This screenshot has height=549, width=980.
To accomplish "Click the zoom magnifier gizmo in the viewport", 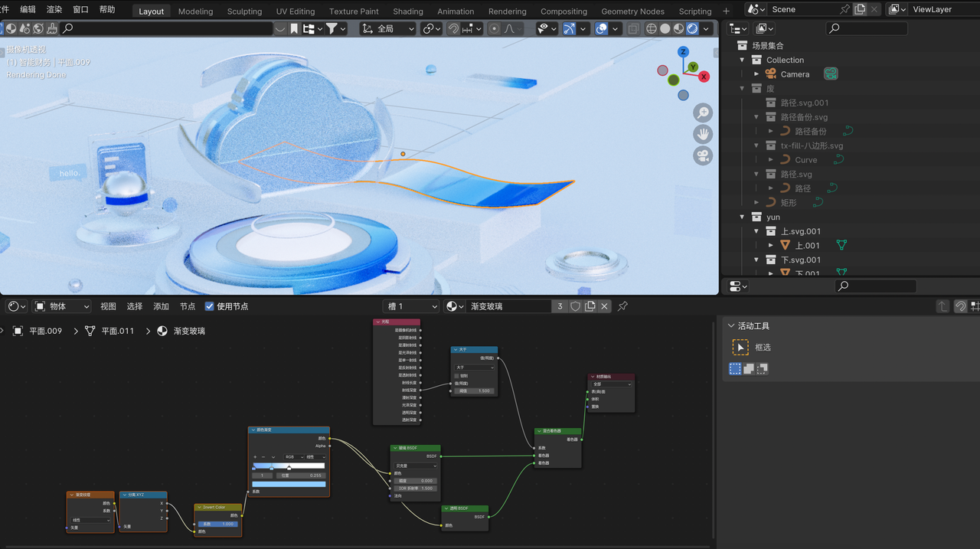I will (703, 113).
